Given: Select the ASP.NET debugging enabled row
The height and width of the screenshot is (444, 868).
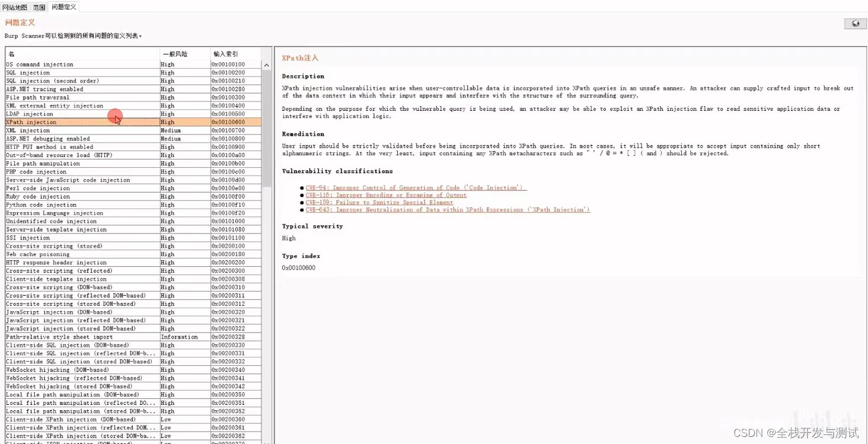Looking at the screenshot, I should coord(133,139).
